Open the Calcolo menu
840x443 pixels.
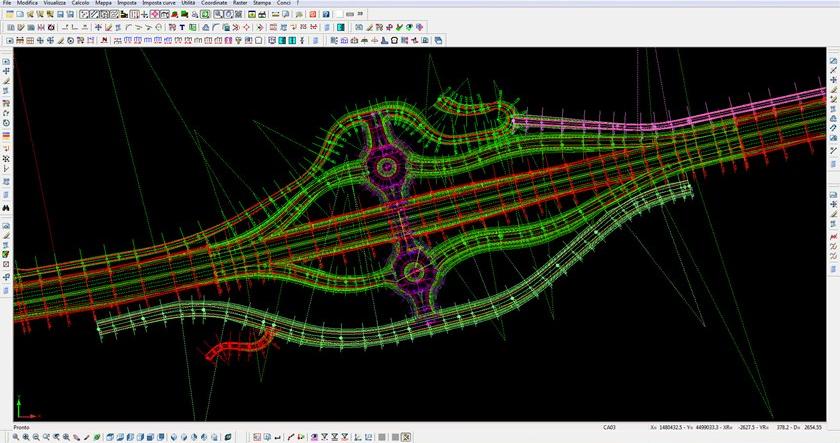(80, 4)
